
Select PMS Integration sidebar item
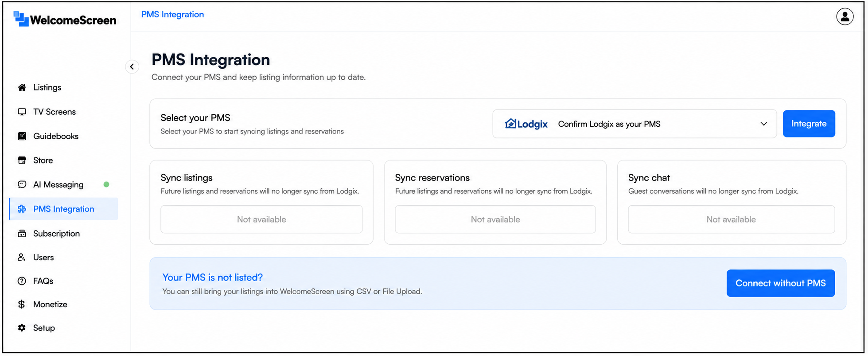click(x=64, y=209)
